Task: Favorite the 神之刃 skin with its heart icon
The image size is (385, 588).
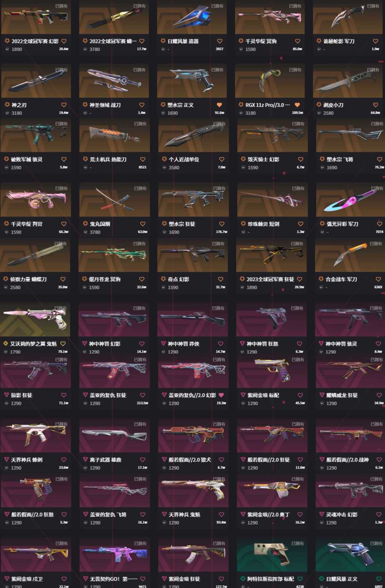Action: [x=64, y=105]
